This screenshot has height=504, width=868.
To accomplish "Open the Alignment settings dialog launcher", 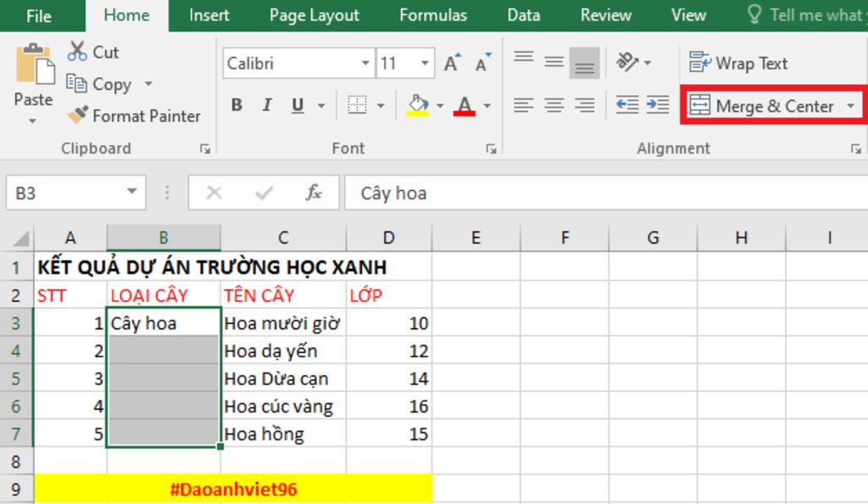I will [x=856, y=148].
